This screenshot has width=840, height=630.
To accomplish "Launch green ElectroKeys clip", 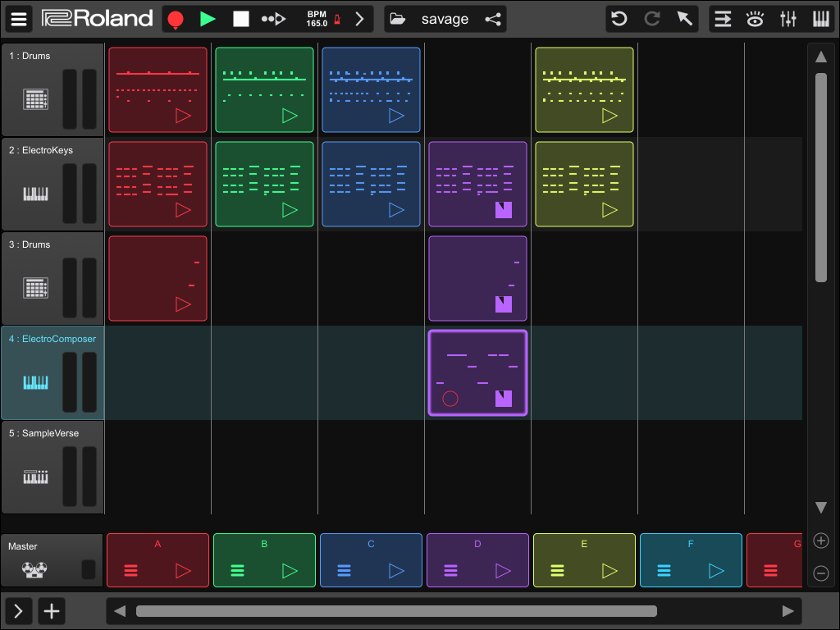I will pos(290,210).
